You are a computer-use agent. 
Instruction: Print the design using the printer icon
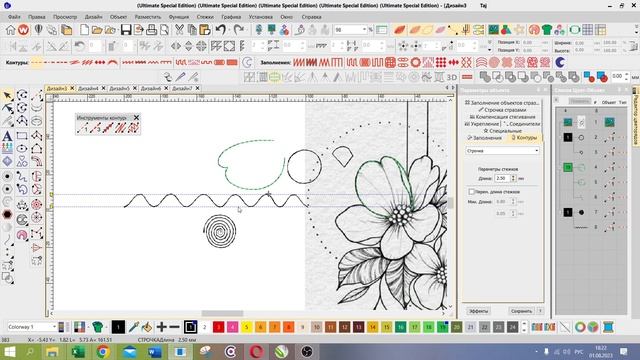151,30
